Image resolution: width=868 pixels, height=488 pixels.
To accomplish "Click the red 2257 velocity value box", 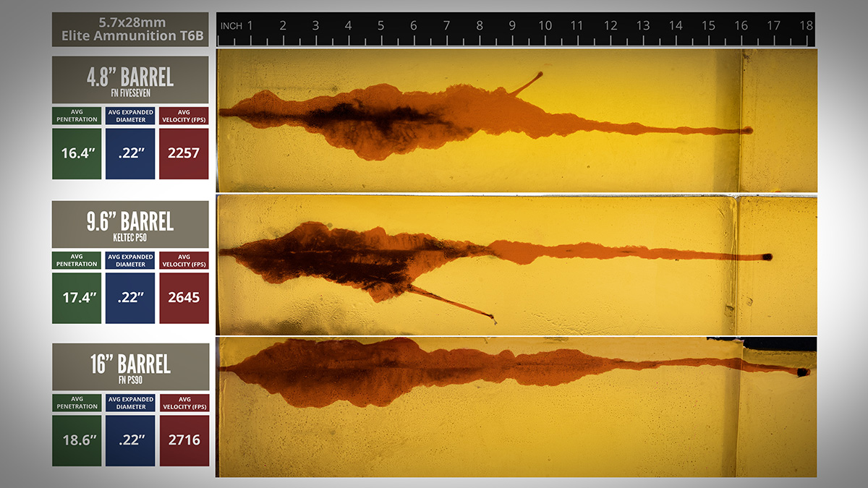I will point(184,153).
